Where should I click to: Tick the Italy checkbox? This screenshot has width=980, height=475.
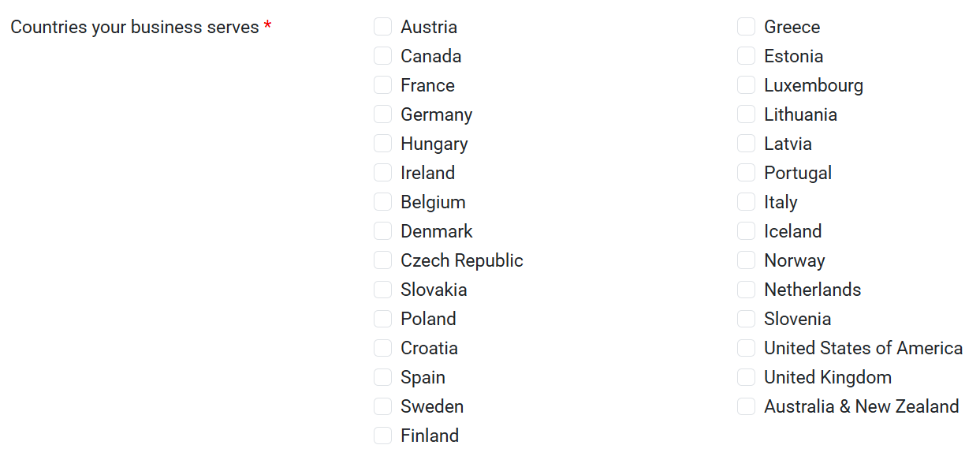pos(746,202)
